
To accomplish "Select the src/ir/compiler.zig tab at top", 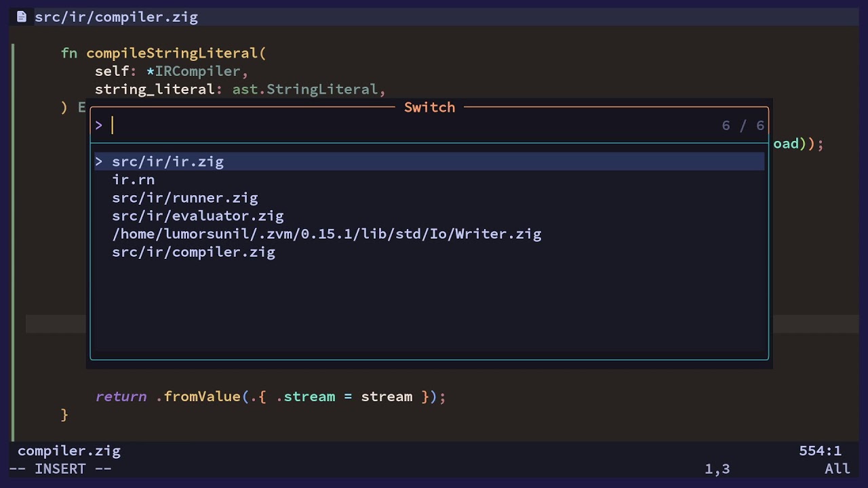I will point(116,17).
